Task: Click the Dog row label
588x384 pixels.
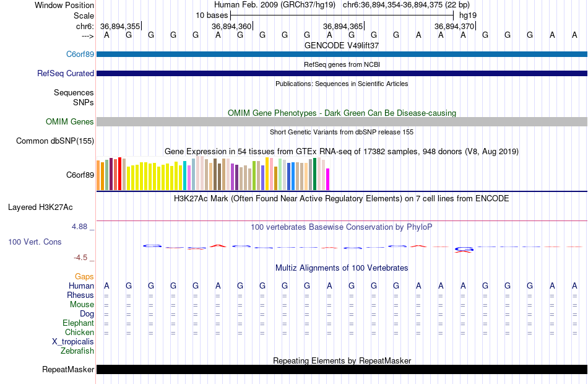Action: (87, 314)
